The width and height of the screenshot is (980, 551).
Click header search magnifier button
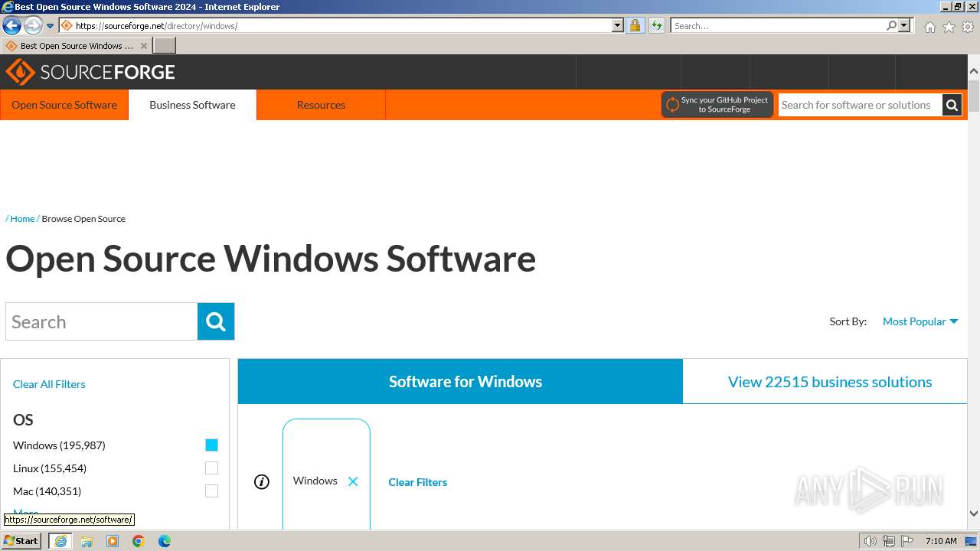pyautogui.click(x=952, y=105)
